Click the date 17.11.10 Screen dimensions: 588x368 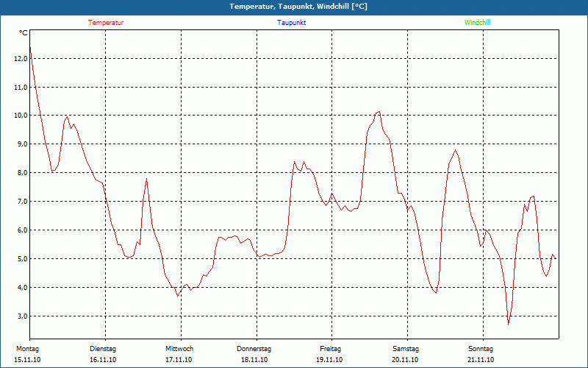(x=179, y=360)
